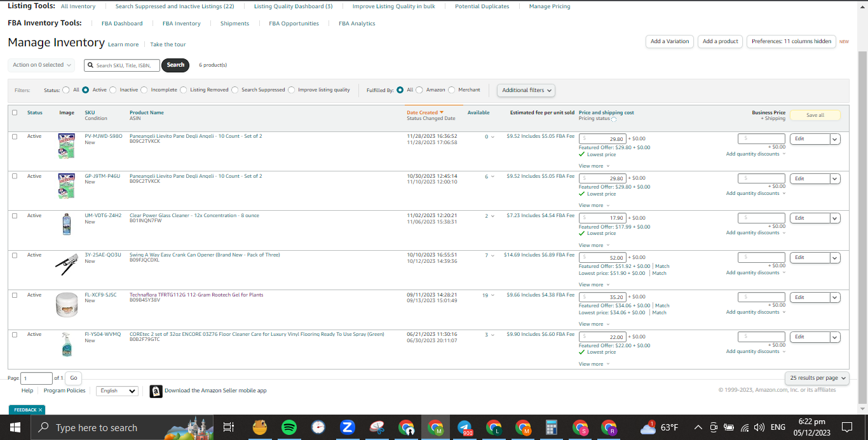Screen dimensions: 868x440
Task: Open the Spotify taskbar icon
Action: tap(289, 427)
